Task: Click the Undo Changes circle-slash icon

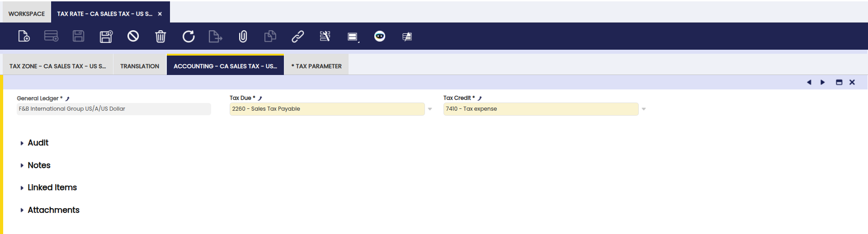Action: (133, 36)
